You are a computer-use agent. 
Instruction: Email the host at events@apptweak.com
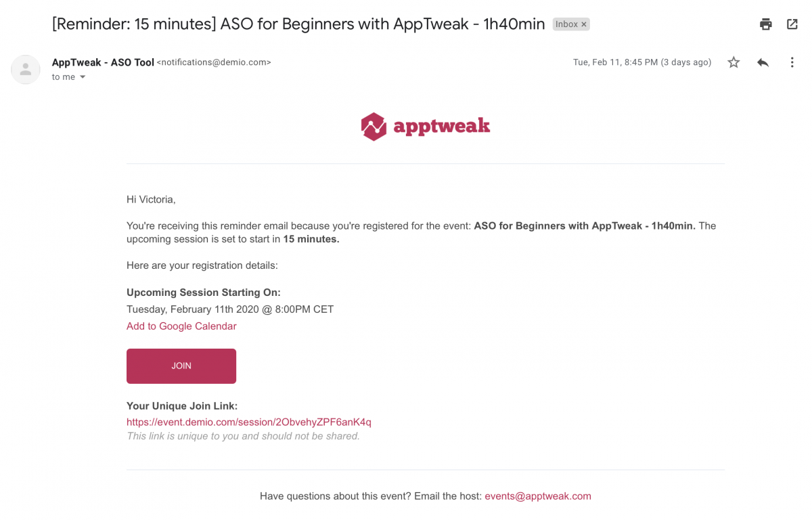(538, 496)
